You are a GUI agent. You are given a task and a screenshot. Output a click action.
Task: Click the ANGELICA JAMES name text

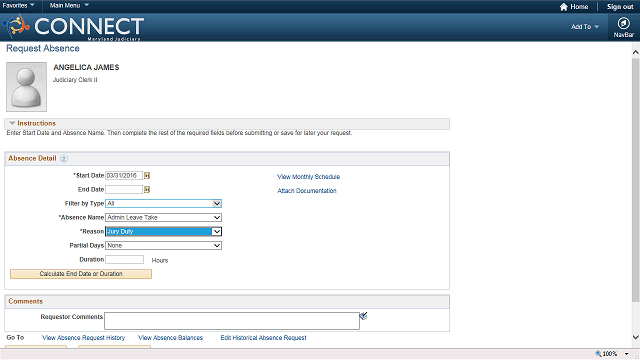(86, 67)
